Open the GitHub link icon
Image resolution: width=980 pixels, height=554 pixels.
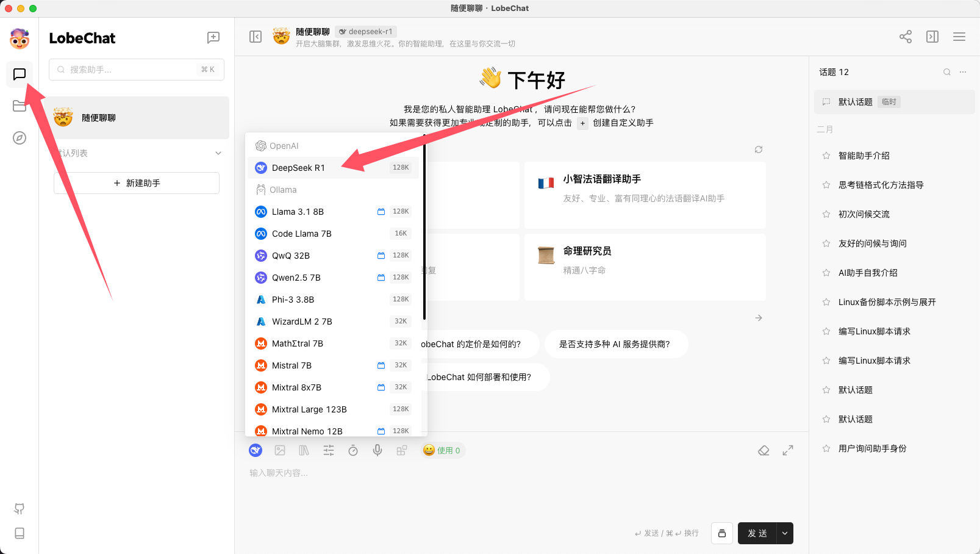[x=20, y=509]
